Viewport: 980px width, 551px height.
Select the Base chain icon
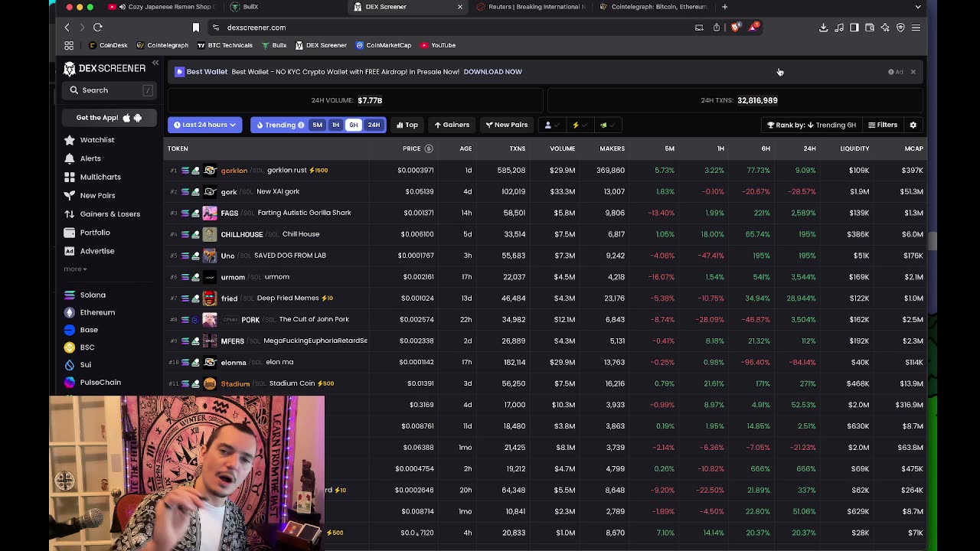point(70,330)
